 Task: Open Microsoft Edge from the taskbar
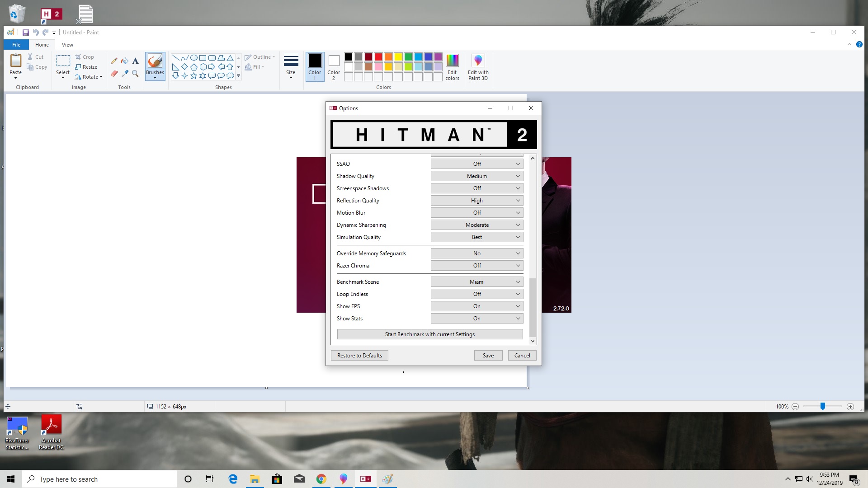click(x=233, y=479)
